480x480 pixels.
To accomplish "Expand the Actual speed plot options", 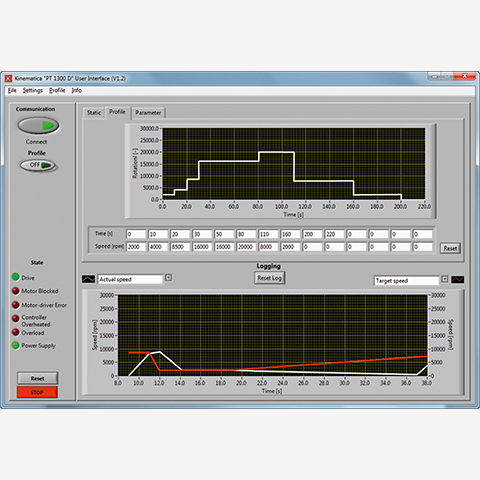I will point(169,278).
